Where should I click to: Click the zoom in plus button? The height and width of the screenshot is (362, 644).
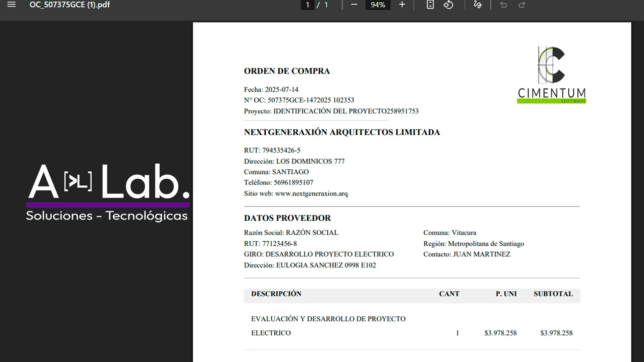pyautogui.click(x=402, y=5)
